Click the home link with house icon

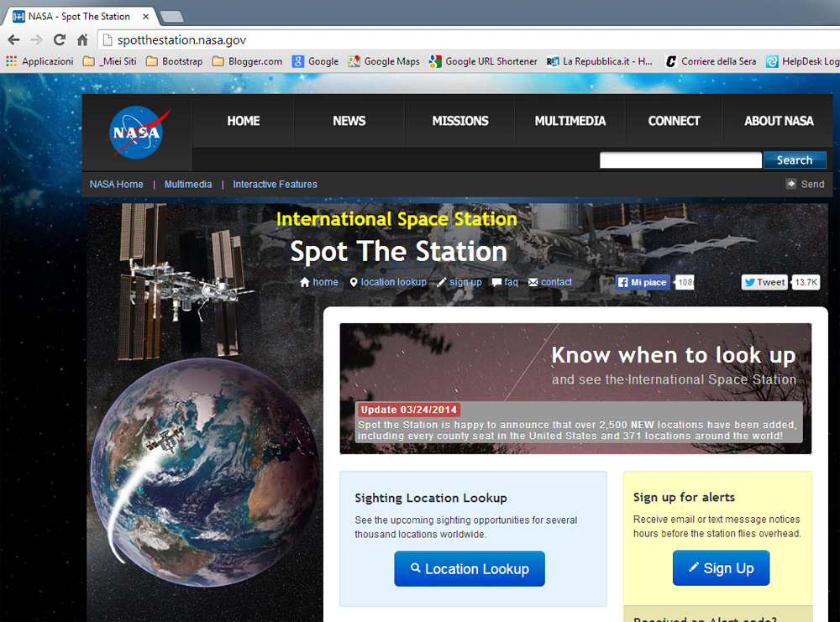pos(318,282)
